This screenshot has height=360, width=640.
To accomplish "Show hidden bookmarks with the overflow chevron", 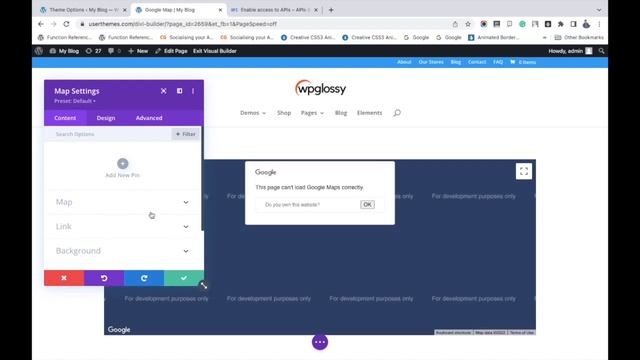I will point(544,38).
